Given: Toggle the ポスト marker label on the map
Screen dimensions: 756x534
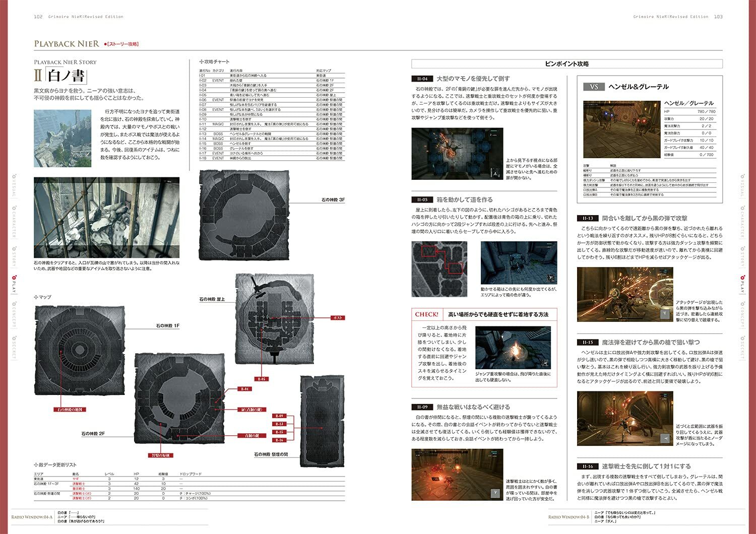Looking at the screenshot, I should (338, 317).
